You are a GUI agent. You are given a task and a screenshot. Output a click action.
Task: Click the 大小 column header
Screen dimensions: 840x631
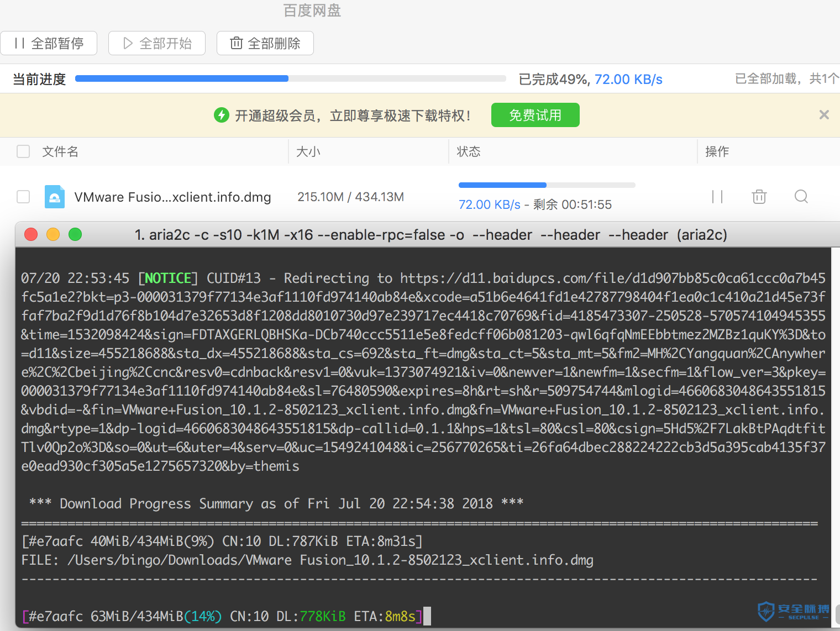[x=308, y=151]
